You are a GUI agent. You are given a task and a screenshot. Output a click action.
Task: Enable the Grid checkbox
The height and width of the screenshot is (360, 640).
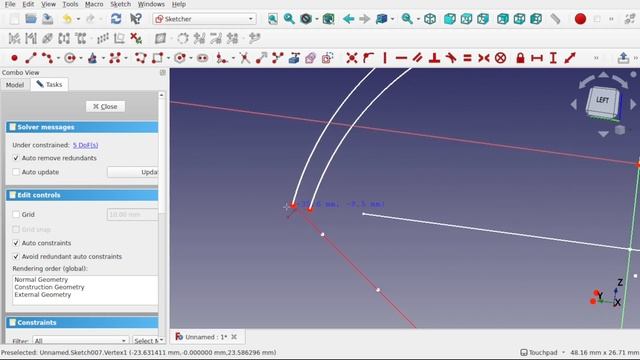tap(16, 214)
